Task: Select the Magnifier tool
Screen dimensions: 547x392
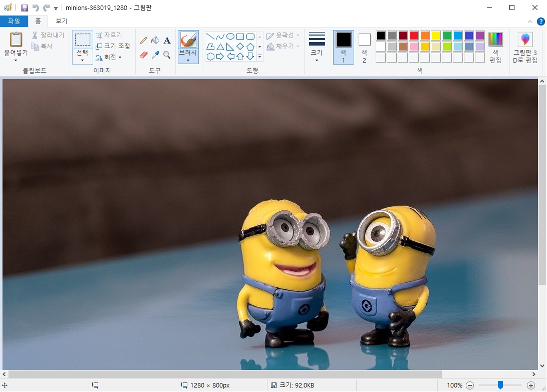Action: click(x=167, y=55)
